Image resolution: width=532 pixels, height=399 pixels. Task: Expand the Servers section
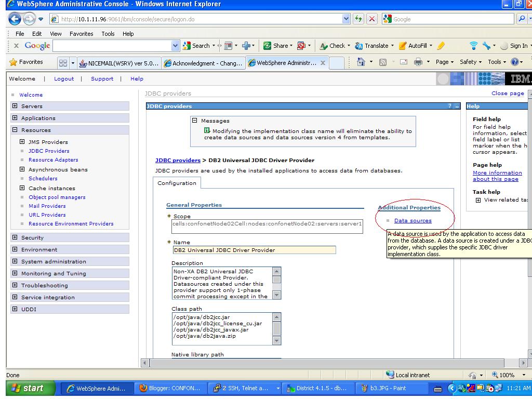coord(15,106)
